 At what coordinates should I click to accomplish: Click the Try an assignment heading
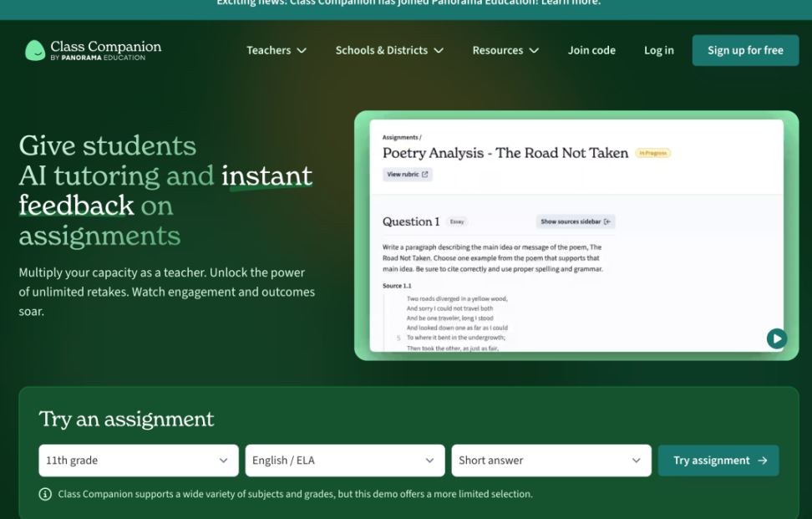tap(126, 419)
